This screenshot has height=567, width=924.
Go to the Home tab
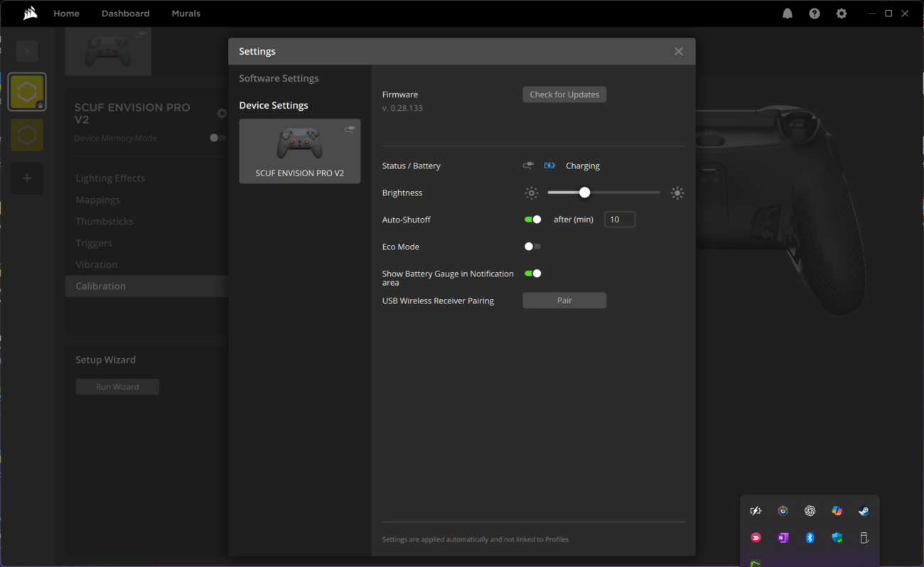coord(66,13)
